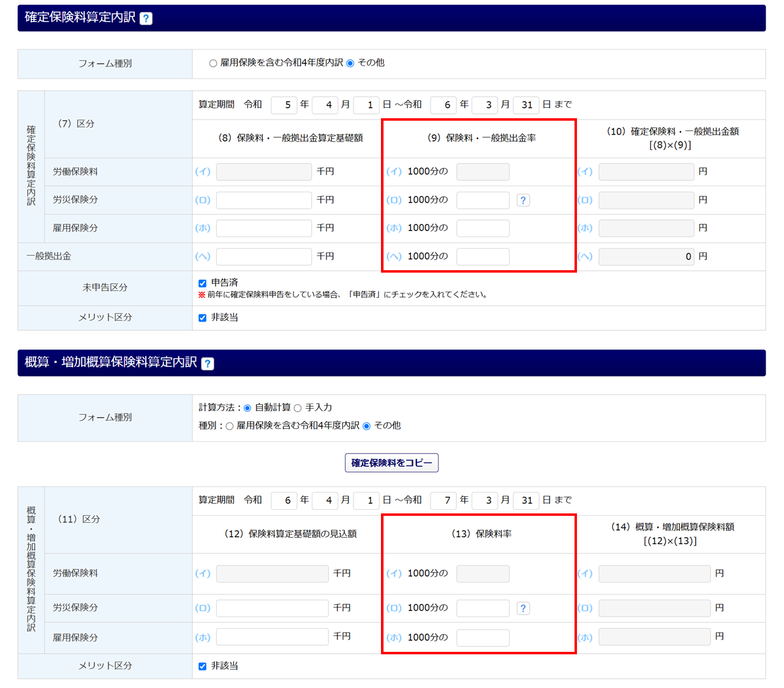Focus 雇用保険分 (ホ) rate field in section (9)

(483, 229)
